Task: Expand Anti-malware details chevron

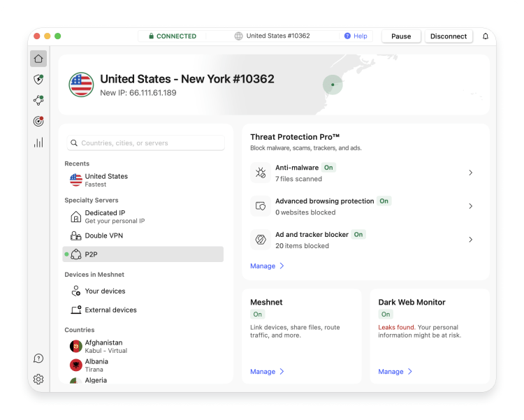Action: point(470,173)
